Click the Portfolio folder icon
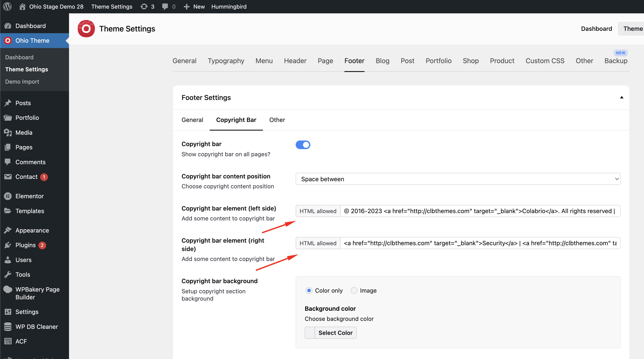 [x=8, y=118]
